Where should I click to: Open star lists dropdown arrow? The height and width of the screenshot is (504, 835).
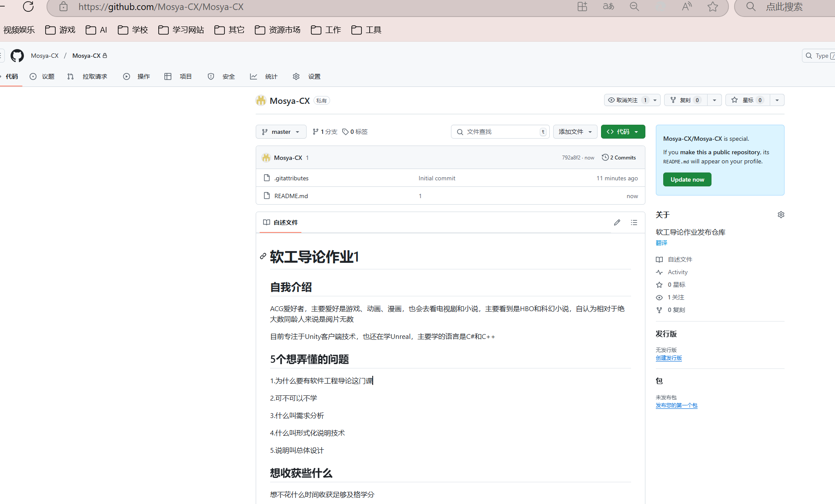pos(777,100)
